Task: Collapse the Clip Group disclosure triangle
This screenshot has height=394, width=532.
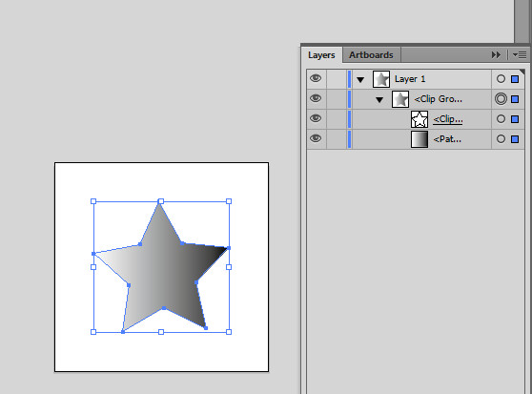Action: click(379, 100)
